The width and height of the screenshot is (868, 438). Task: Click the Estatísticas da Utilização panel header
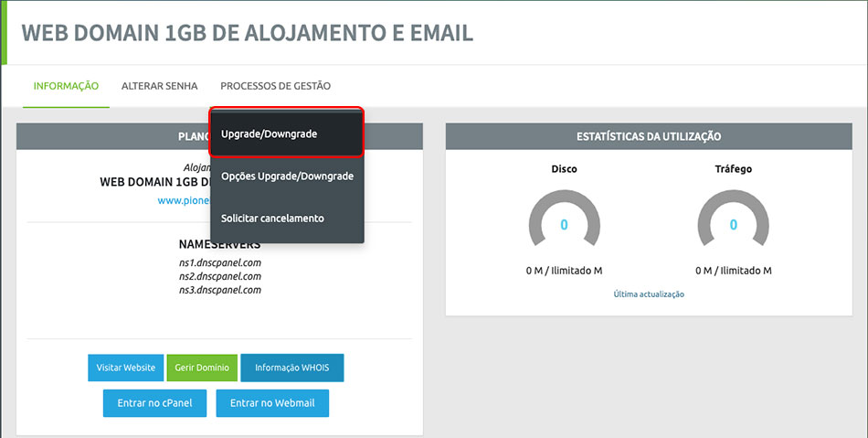[x=649, y=137]
